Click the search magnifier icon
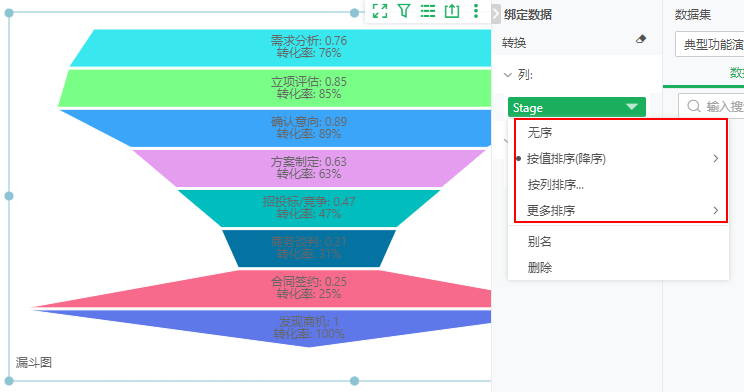The width and height of the screenshot is (744, 392). (x=694, y=106)
